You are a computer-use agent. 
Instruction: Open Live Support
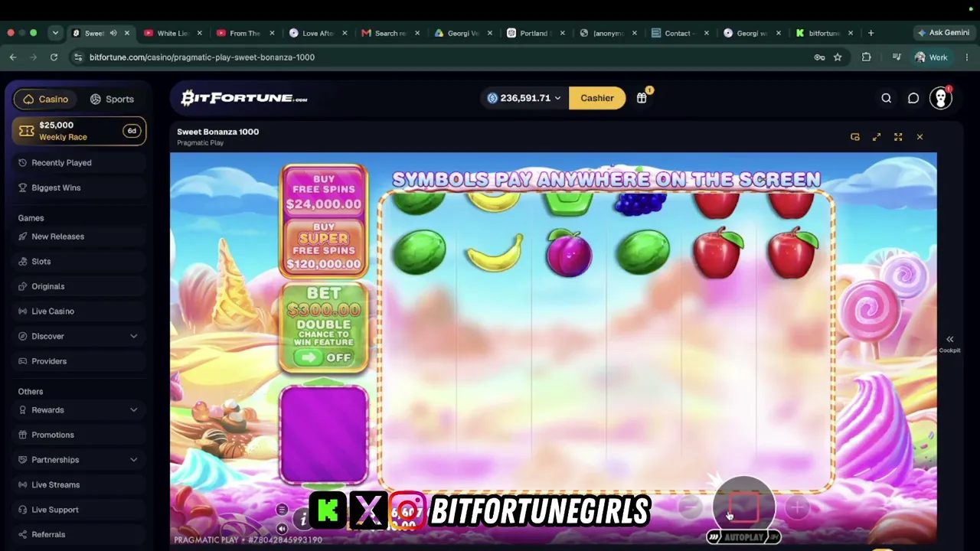80,510
